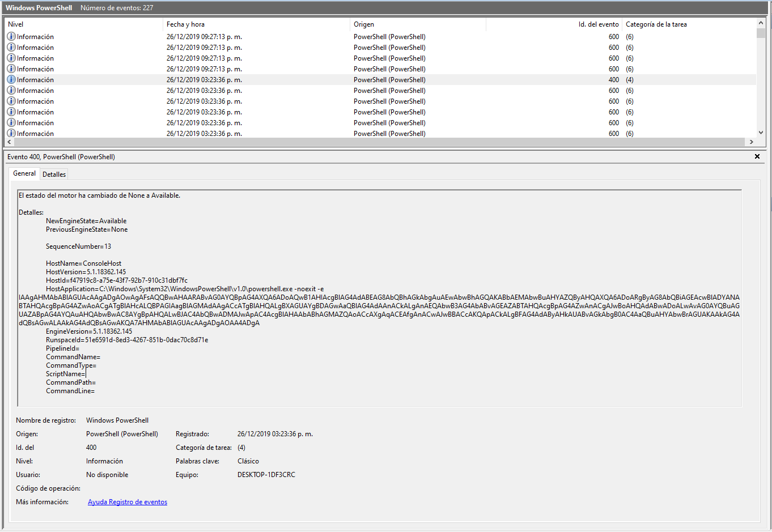
Task: Click the event list scroll-down arrow
Action: 761,133
